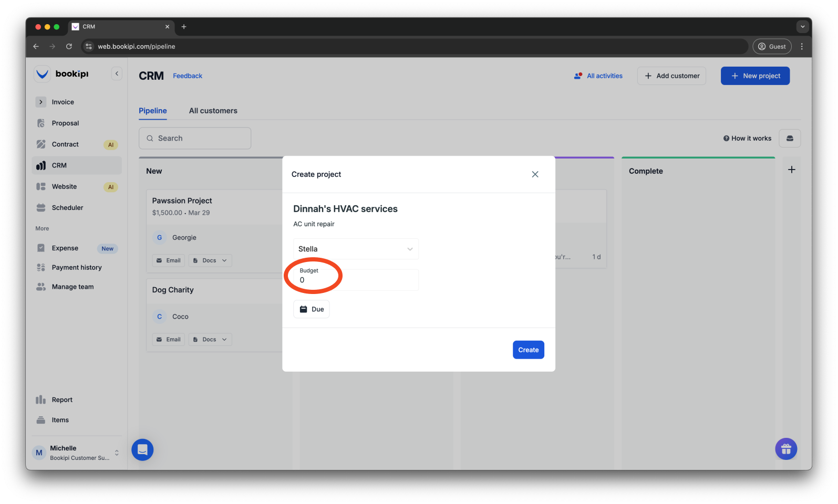Image resolution: width=838 pixels, height=504 pixels.
Task: Click the archive icon button beside How it works
Action: [790, 139]
